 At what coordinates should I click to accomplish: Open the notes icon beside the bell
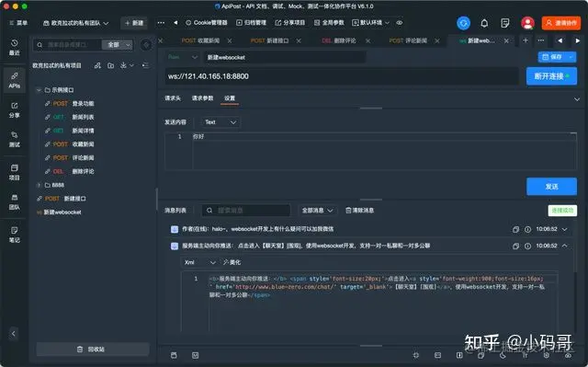505,23
